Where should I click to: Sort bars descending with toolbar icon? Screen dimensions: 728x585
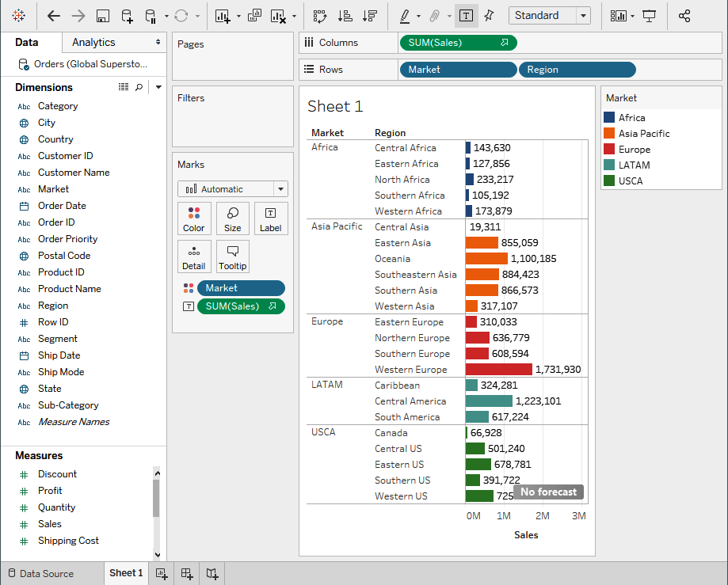(370, 17)
